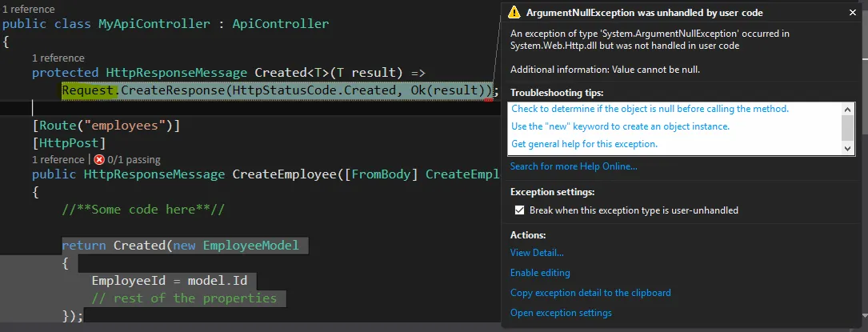Click the red failing test icon beside 0/1 passing
The width and height of the screenshot is (868, 332).
[99, 160]
